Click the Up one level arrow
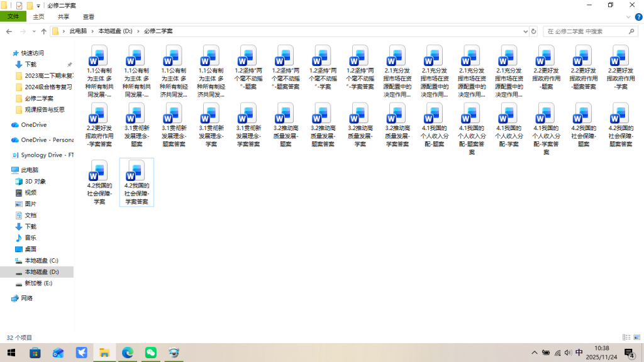This screenshot has height=362, width=644. pyautogui.click(x=43, y=31)
